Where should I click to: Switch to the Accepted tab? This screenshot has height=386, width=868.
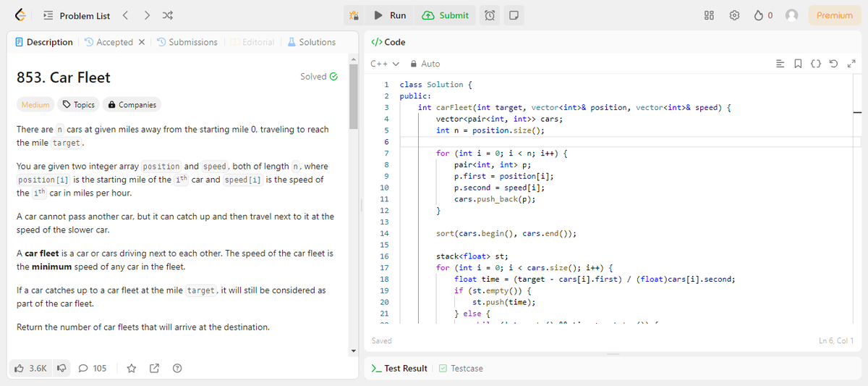click(x=109, y=42)
